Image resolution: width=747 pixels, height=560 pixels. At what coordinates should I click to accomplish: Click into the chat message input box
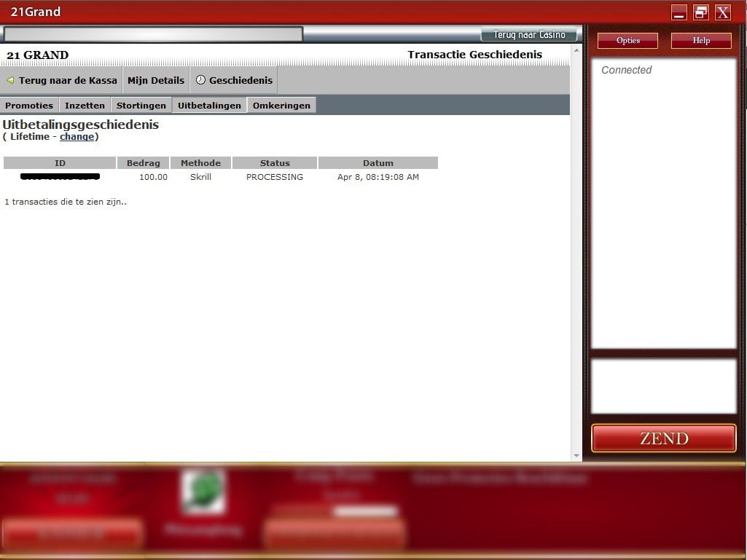click(x=664, y=386)
